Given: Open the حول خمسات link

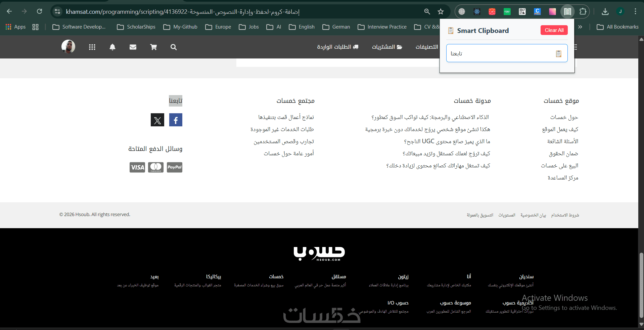Looking at the screenshot, I should tap(564, 117).
